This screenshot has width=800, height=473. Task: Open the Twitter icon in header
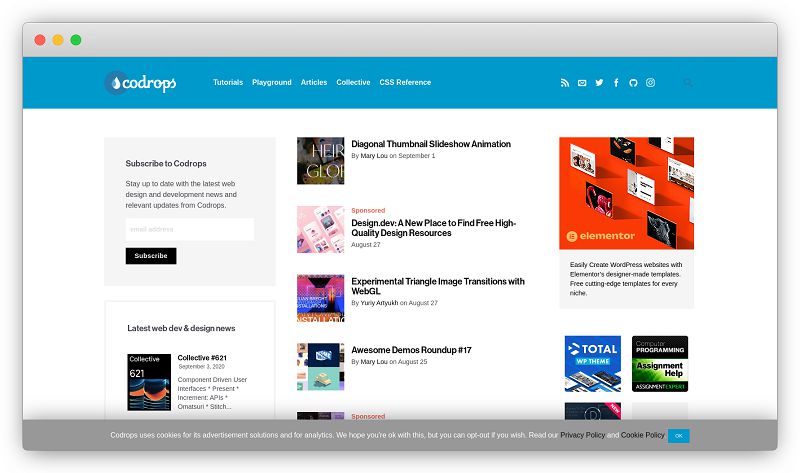599,83
